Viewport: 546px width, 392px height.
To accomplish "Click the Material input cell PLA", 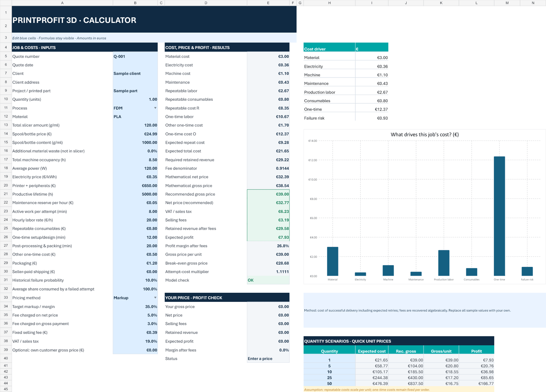I will pyautogui.click(x=135, y=117).
